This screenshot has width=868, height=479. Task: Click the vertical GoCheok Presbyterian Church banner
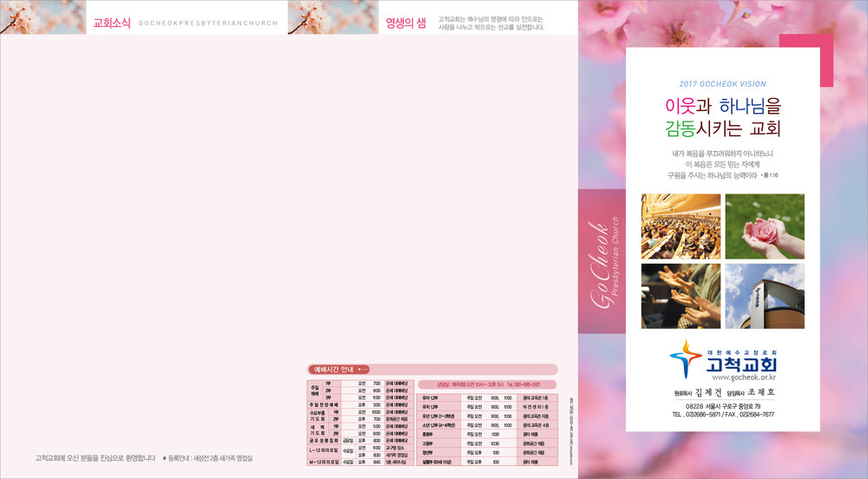point(602,259)
